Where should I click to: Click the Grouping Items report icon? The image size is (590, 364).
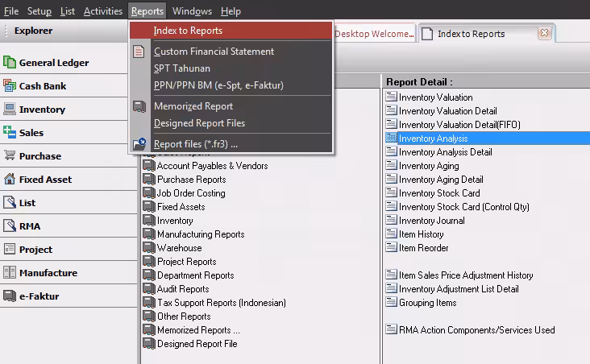click(392, 302)
